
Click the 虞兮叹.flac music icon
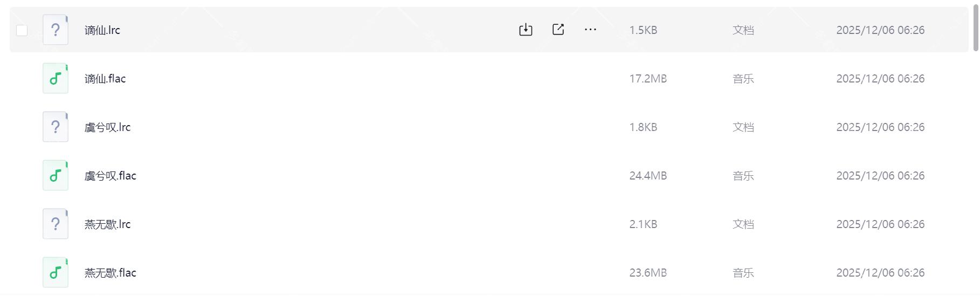coord(56,175)
